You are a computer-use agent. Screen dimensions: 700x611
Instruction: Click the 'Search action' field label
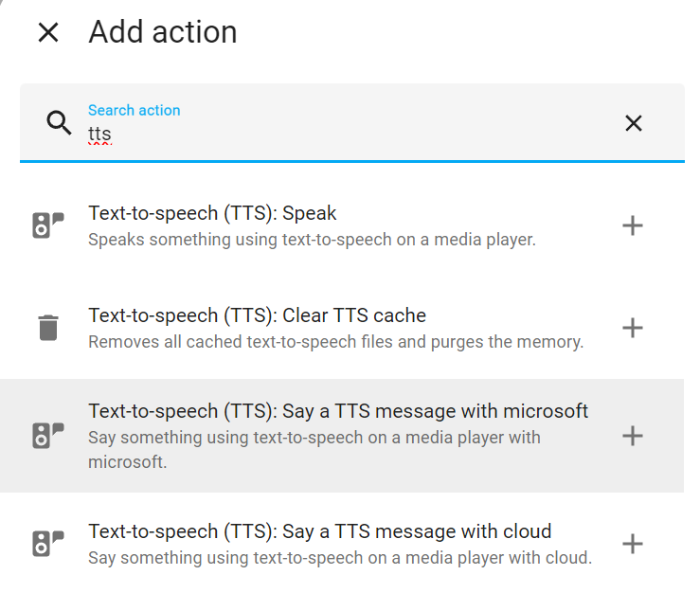(134, 110)
